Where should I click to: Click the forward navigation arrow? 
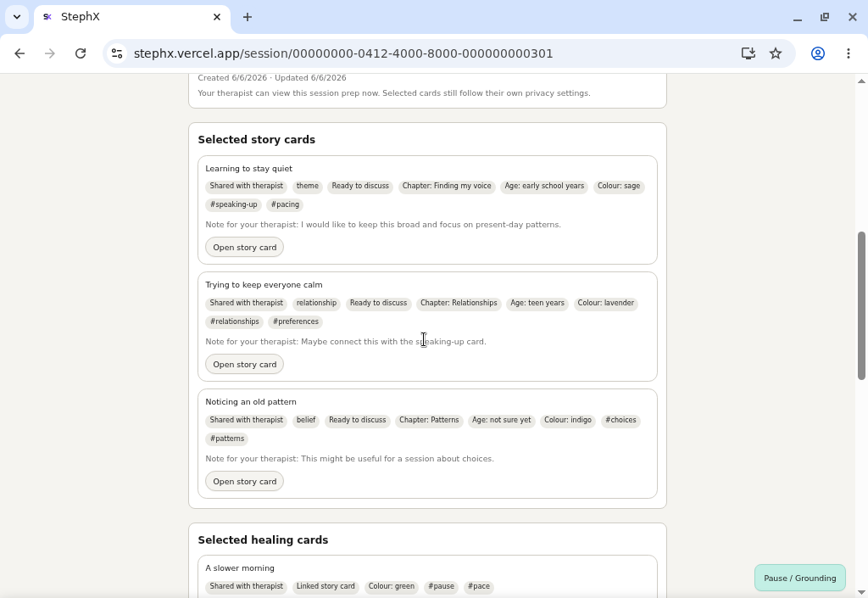[x=50, y=53]
